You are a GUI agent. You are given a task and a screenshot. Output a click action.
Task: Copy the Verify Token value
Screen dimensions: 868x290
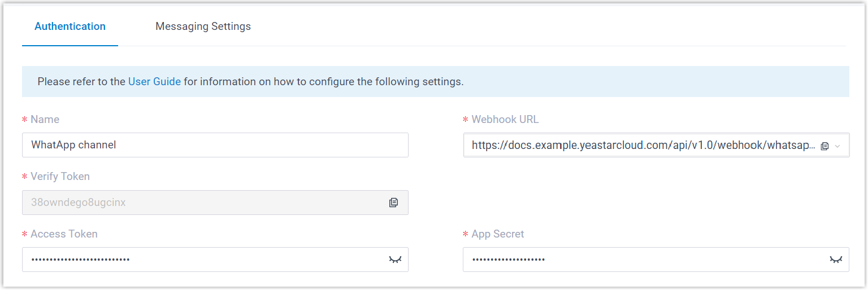coord(393,203)
